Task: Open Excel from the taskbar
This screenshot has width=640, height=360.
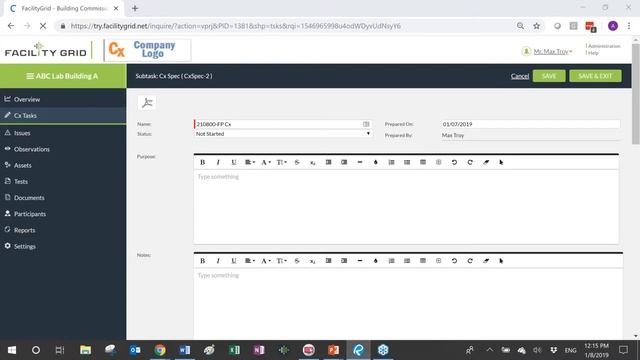Action: (234, 350)
